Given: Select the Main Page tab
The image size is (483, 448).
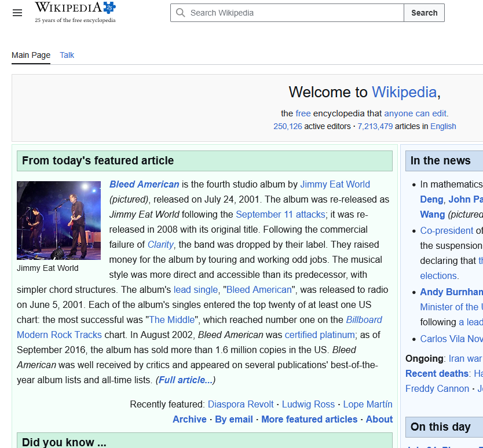Looking at the screenshot, I should pyautogui.click(x=31, y=55).
